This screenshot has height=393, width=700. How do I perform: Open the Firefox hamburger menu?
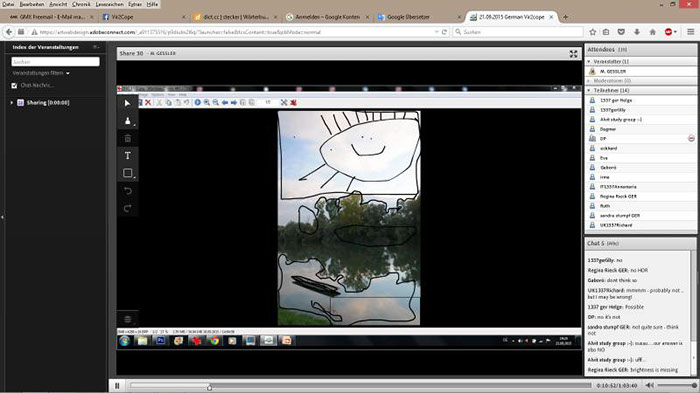click(690, 32)
